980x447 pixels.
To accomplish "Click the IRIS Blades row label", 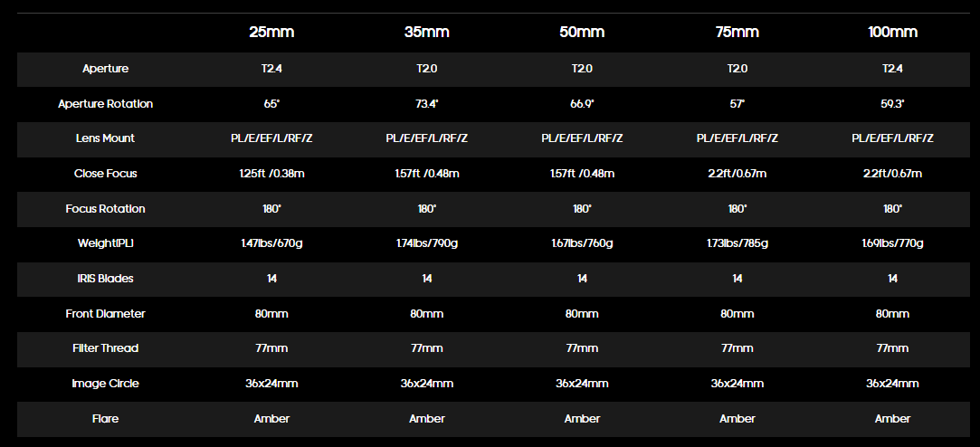I will coord(106,279).
